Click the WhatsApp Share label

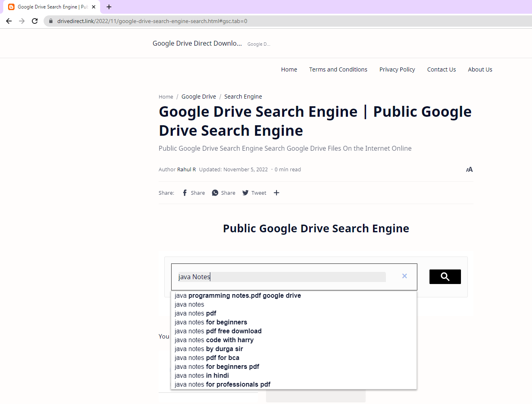(228, 193)
